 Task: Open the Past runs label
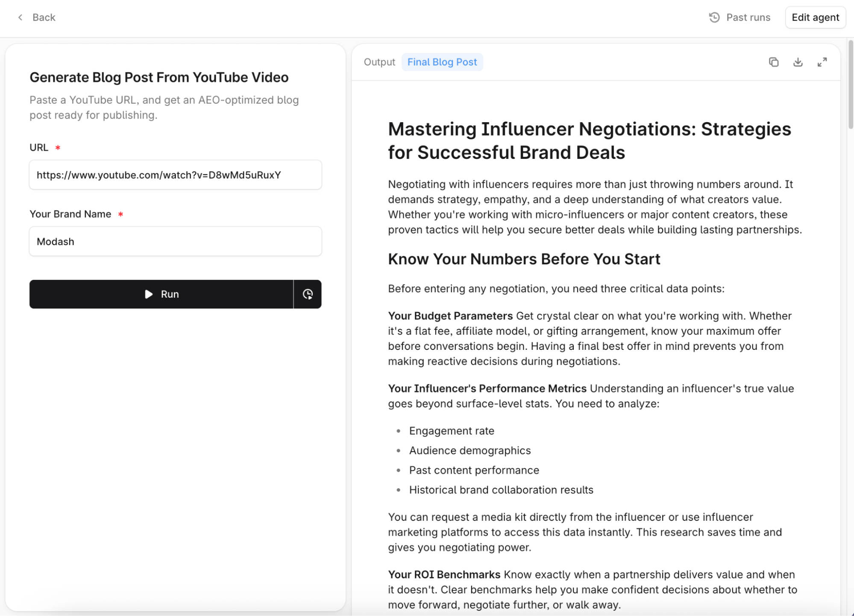[748, 18]
